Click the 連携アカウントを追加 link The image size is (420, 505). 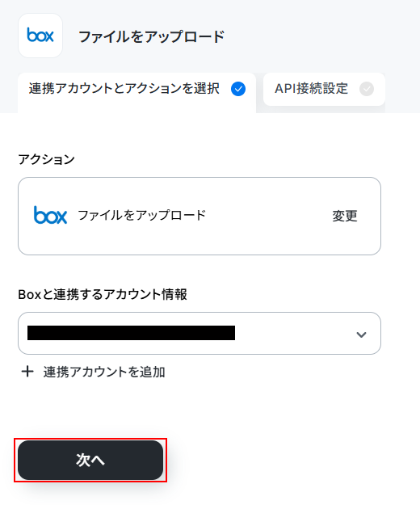[93, 372]
